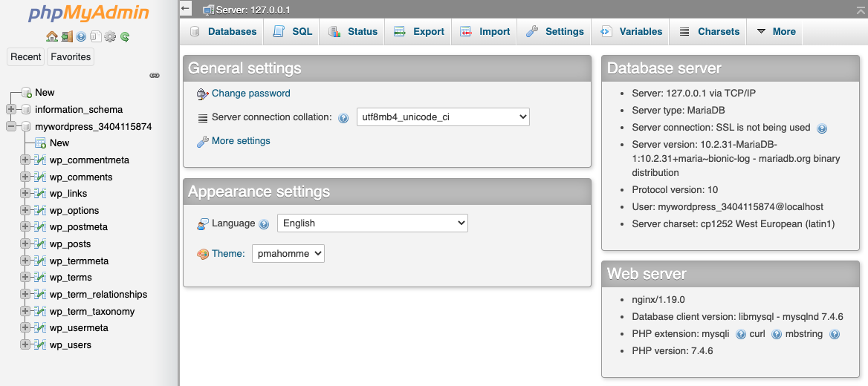
Task: Click help icon beside Language label
Action: pos(264,224)
